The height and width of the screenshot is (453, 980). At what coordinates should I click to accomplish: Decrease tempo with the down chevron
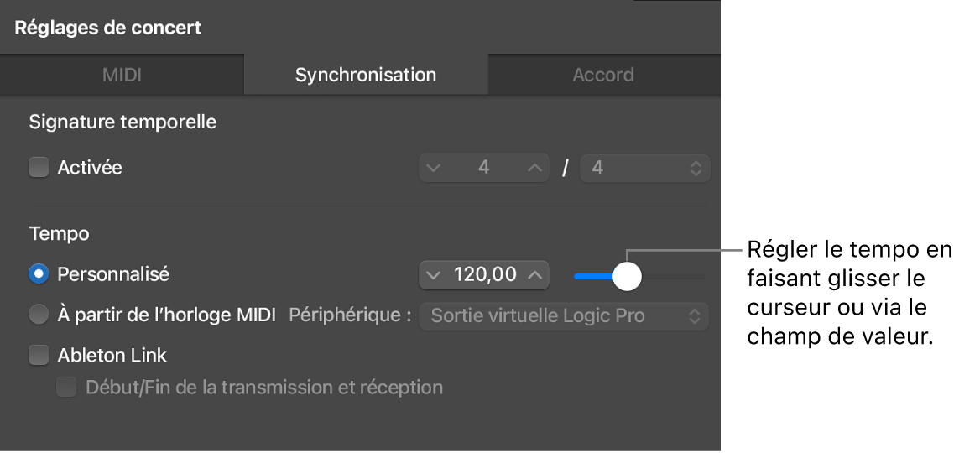pyautogui.click(x=433, y=274)
